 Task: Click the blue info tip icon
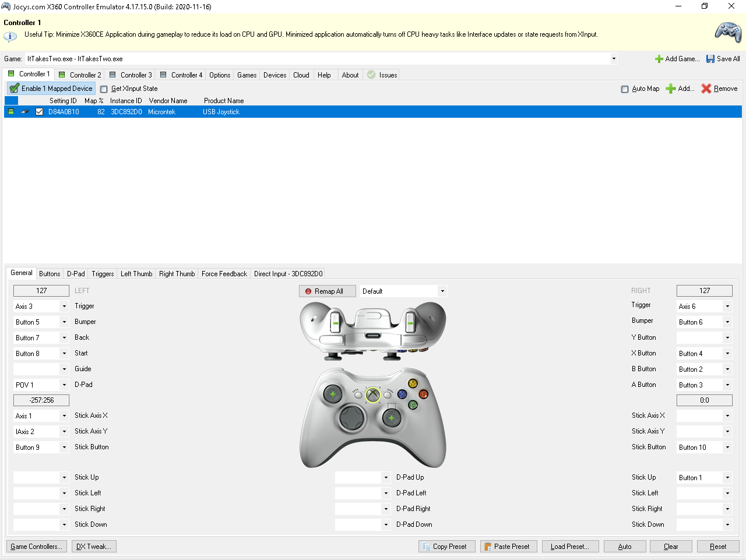click(10, 36)
